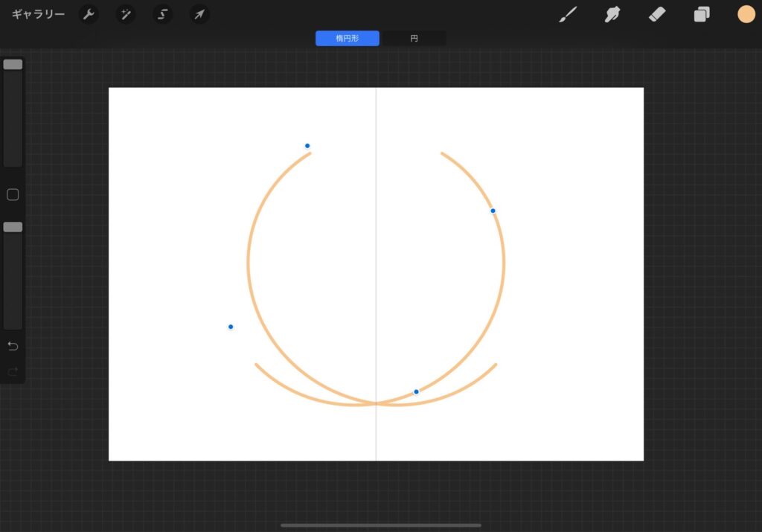Open the active color swatch

point(746,13)
